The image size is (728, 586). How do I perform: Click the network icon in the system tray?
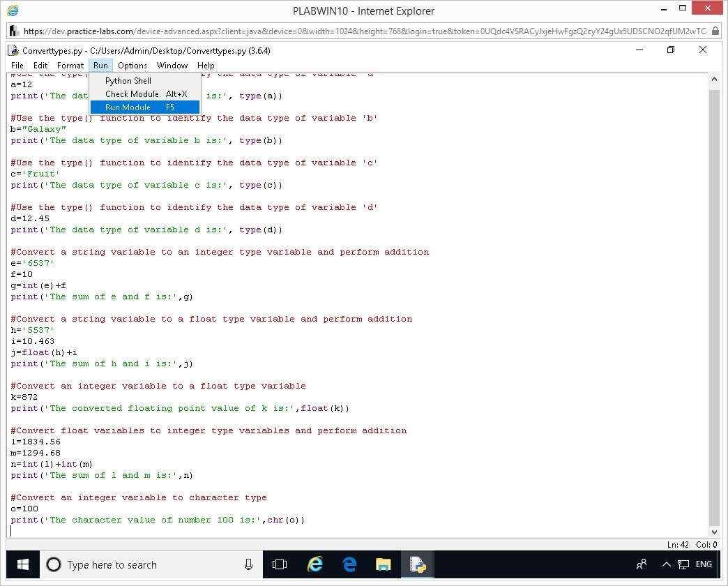coord(683,564)
